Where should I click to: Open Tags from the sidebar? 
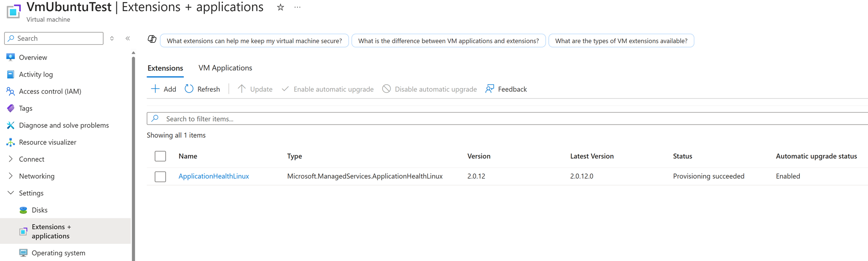tap(26, 108)
